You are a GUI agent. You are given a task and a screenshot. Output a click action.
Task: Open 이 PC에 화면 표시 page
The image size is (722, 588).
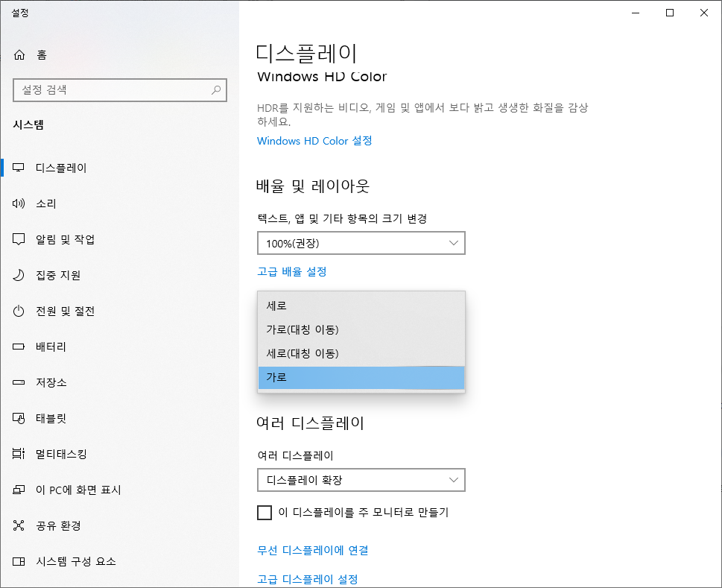120,490
